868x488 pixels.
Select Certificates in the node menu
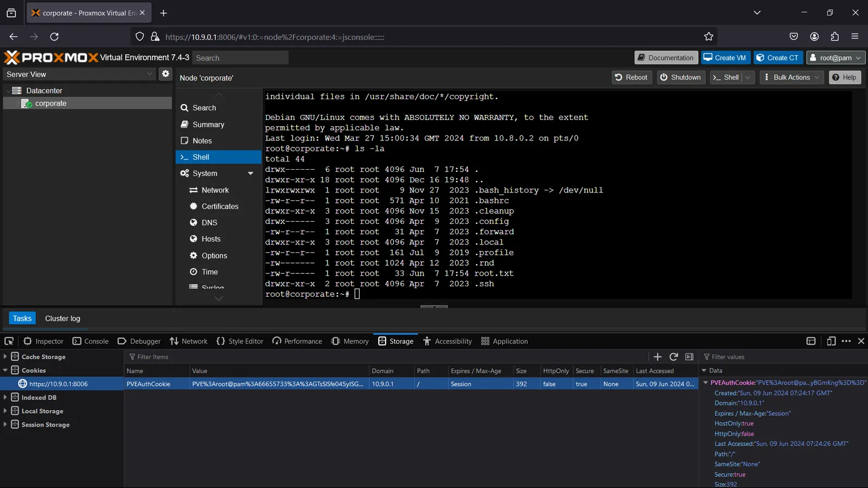coord(219,206)
